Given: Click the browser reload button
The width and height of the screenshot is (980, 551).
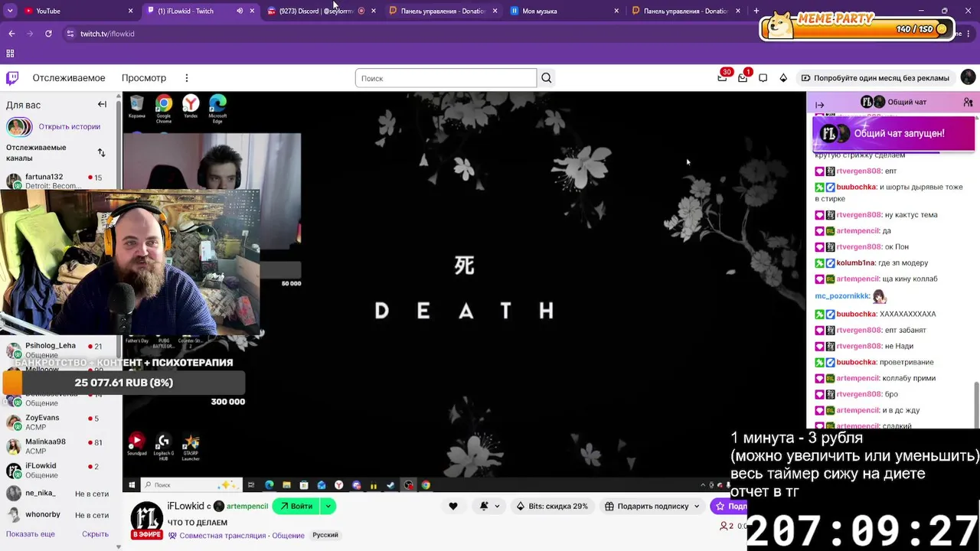Looking at the screenshot, I should 48,34.
